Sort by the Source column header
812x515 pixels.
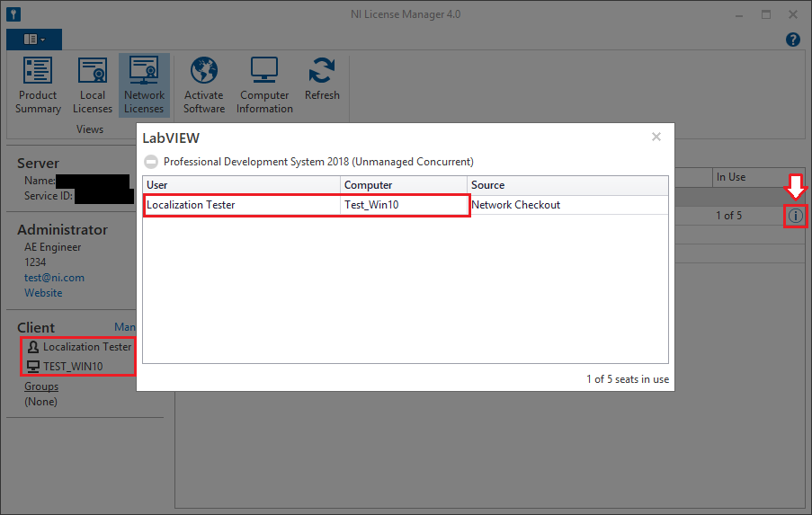[x=567, y=185]
